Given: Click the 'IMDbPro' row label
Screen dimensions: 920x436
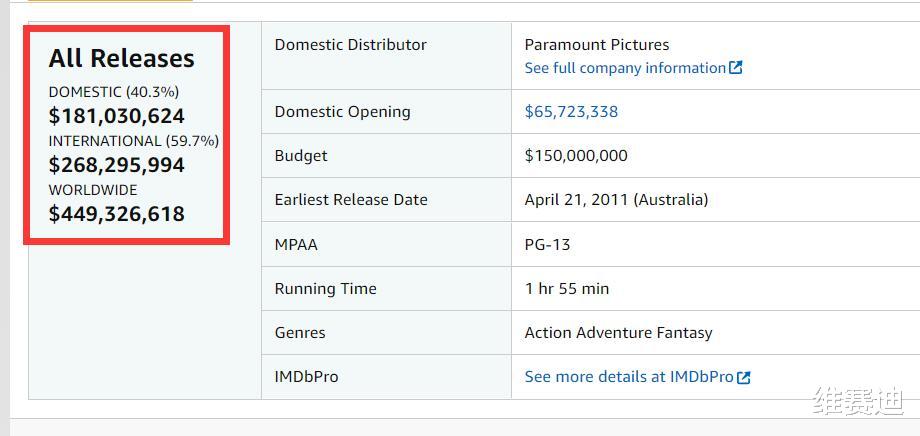Looking at the screenshot, I should pos(306,377).
